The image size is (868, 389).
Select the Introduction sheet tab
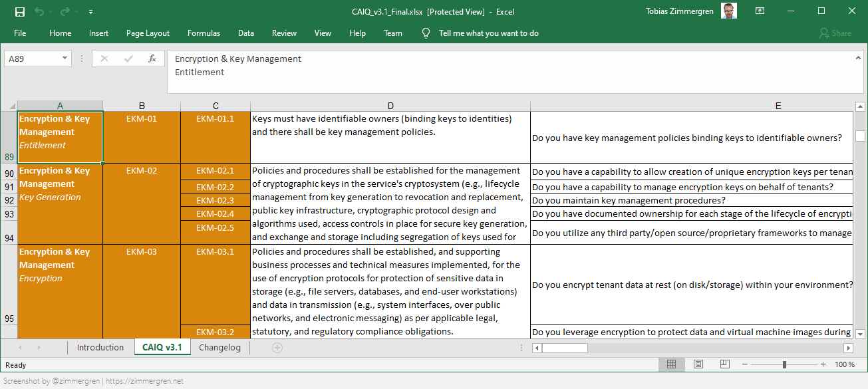100,346
